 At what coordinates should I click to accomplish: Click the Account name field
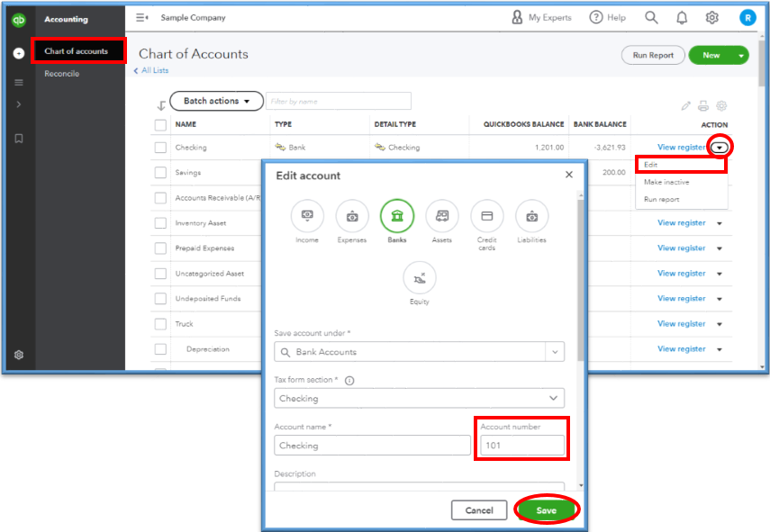(x=372, y=445)
